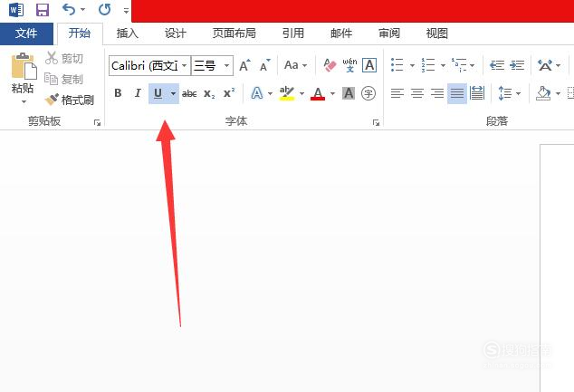The width and height of the screenshot is (574, 392).
Task: Increase font size with the grow font icon
Action: coord(245,65)
